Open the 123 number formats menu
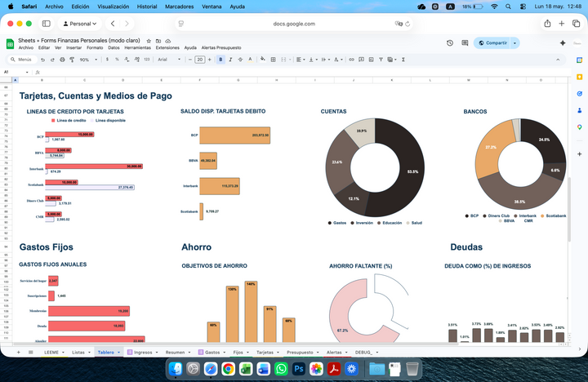This screenshot has width=588, height=382. click(x=147, y=60)
